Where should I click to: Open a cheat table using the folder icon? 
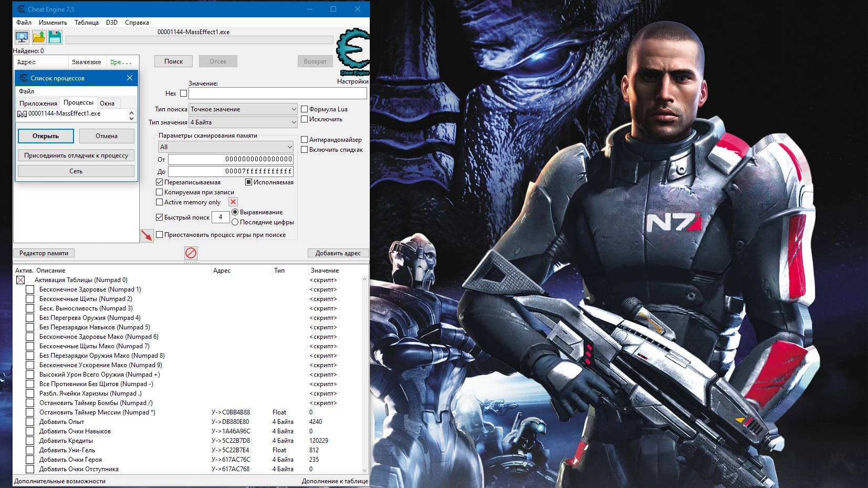[x=38, y=37]
